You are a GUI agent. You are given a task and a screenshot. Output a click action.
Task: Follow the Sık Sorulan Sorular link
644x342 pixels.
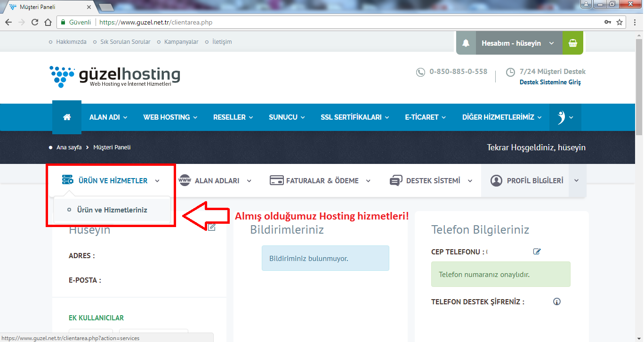tap(125, 42)
